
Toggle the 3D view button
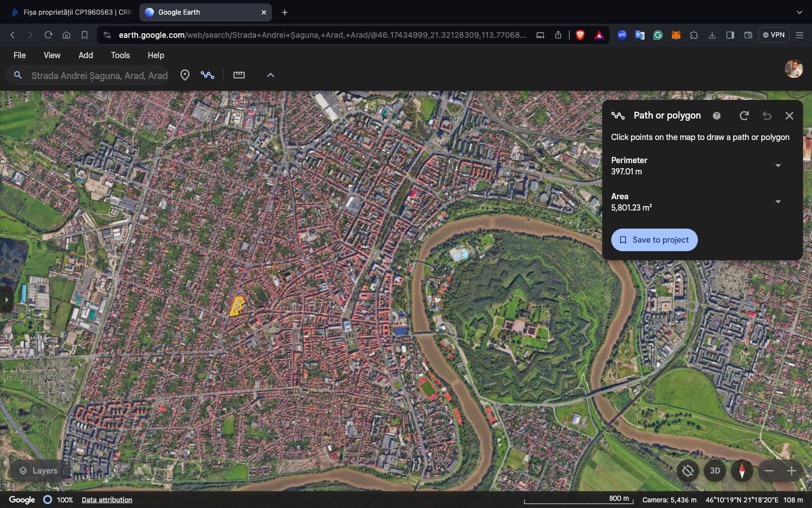coord(715,471)
